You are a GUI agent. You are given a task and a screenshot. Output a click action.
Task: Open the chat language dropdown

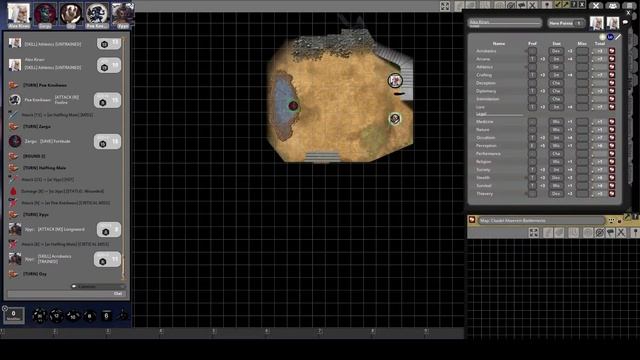[98, 287]
